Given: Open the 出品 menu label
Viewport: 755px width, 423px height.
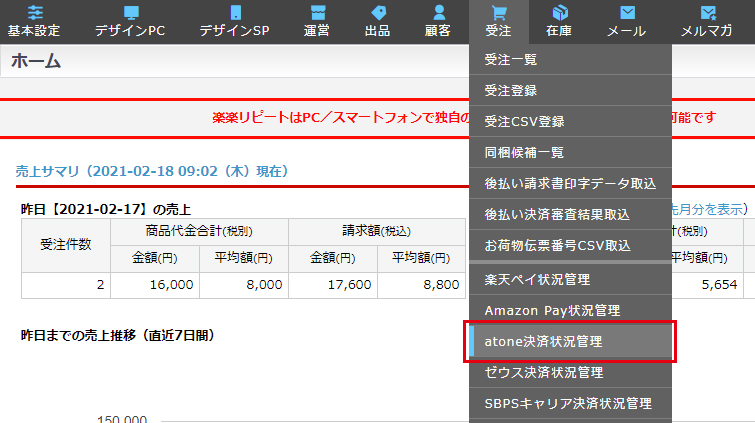Looking at the screenshot, I should (378, 30).
